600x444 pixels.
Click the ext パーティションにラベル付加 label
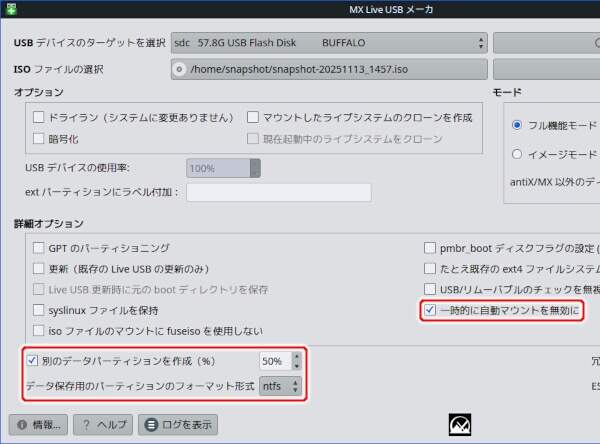[102, 192]
